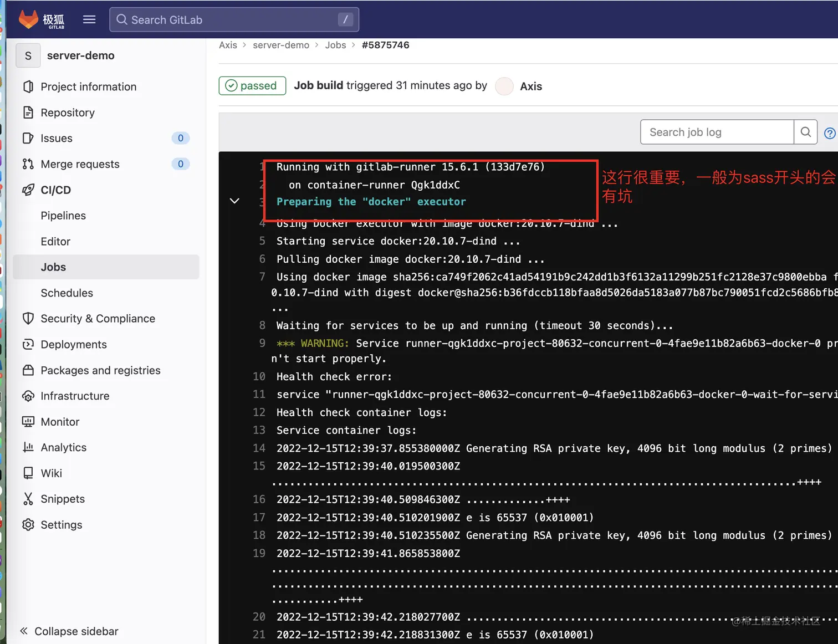Click server-demo breadcrumb link
The height and width of the screenshot is (644, 838).
(281, 45)
